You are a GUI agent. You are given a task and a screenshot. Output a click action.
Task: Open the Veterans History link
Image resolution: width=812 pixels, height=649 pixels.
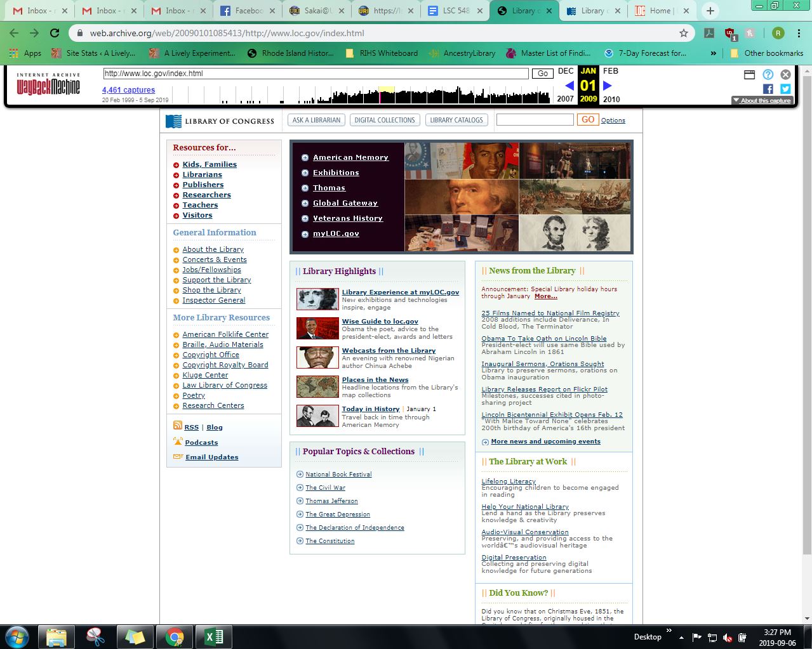coord(348,218)
